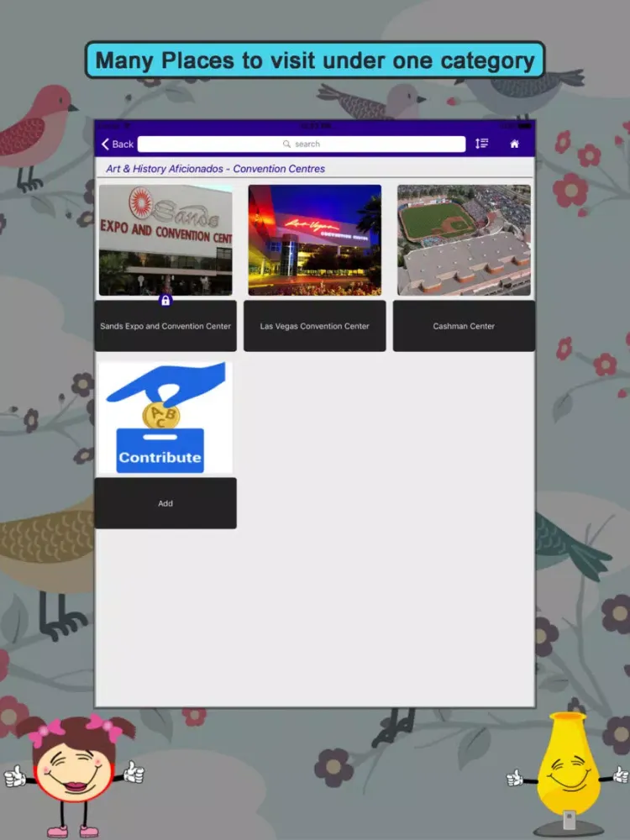
Task: Open Las Vegas Convention Center photo
Action: pyautogui.click(x=315, y=240)
